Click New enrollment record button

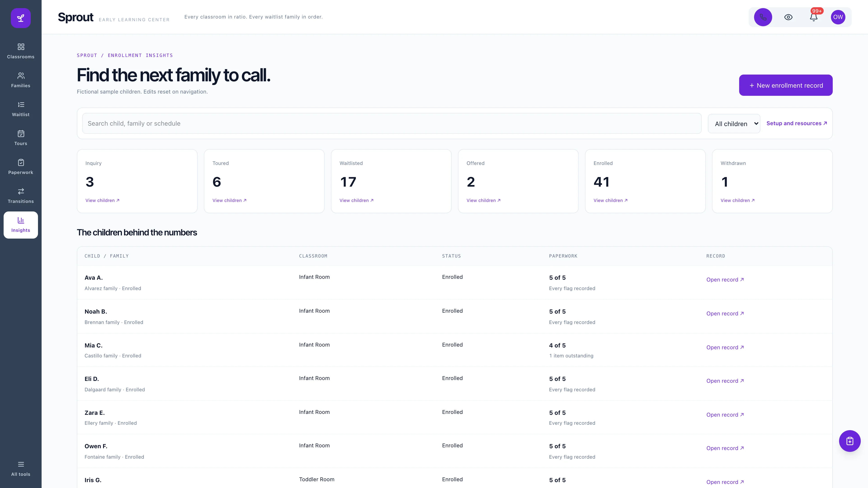785,85
